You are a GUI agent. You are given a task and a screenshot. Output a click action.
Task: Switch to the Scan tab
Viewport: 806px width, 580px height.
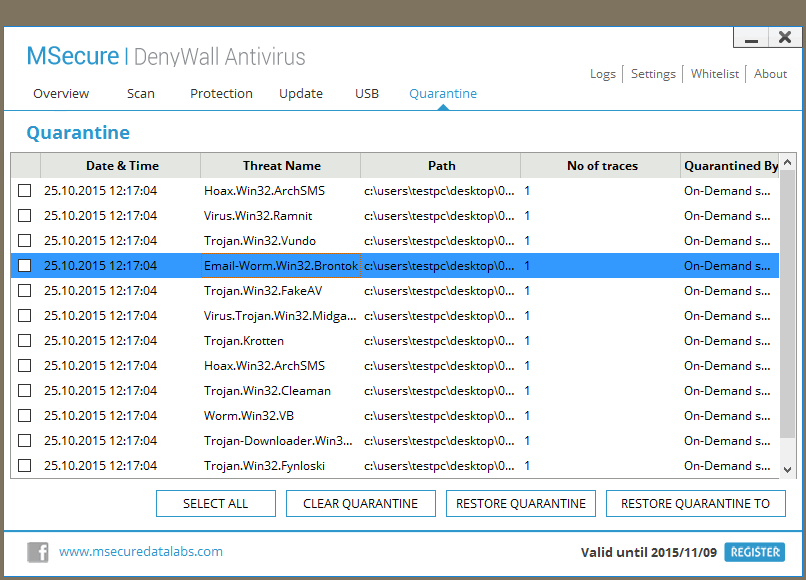[x=141, y=94]
